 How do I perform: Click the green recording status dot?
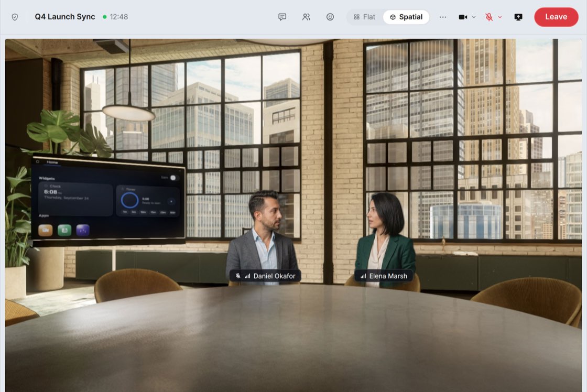105,17
